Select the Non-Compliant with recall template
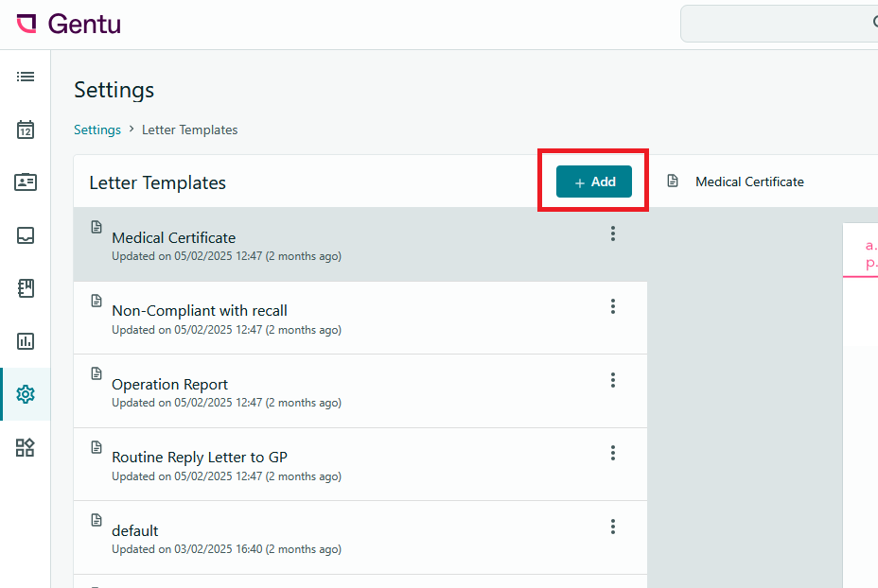Screen dimensions: 878x588 point(200,311)
